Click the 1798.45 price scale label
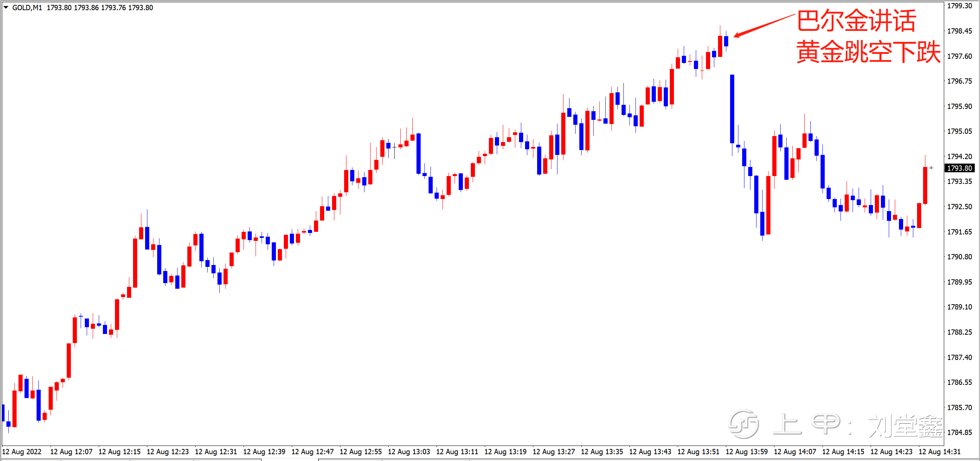Screen dimensions: 980x461 959,31
